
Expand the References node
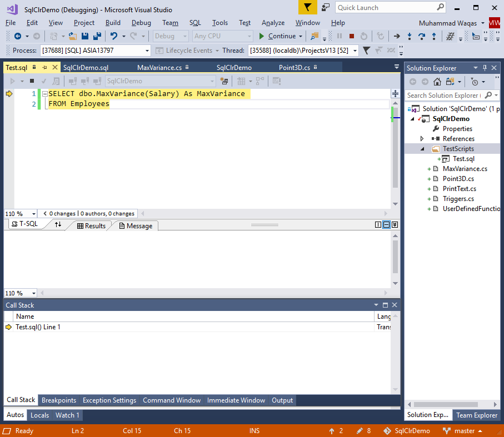pyautogui.click(x=422, y=139)
